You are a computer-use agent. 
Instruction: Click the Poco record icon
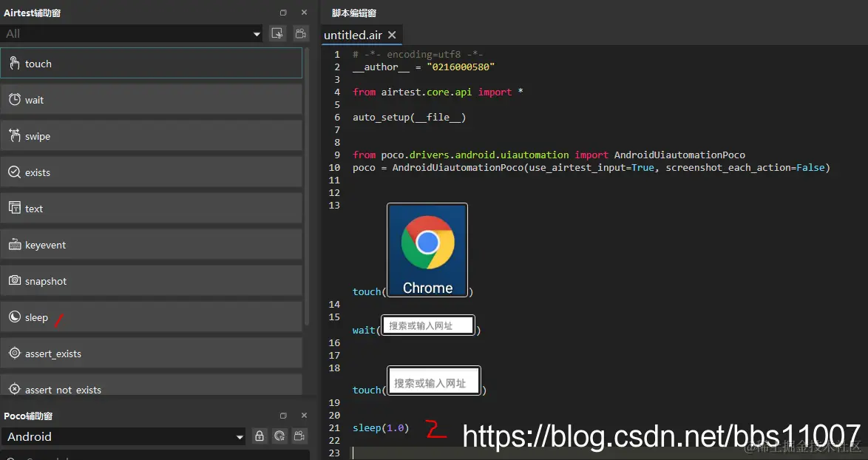click(300, 436)
